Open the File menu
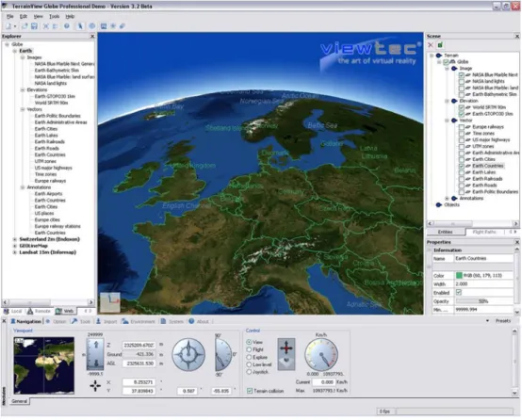The height and width of the screenshot is (420, 522). point(10,16)
